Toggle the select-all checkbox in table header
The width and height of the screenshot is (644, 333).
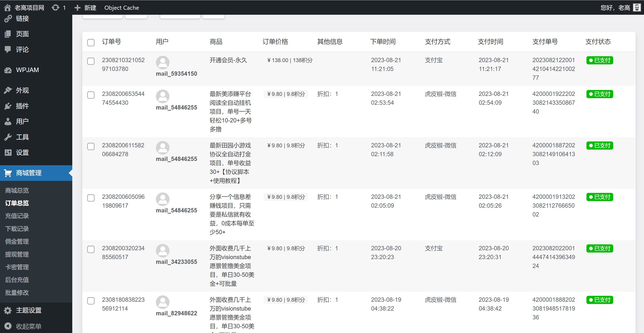[x=91, y=42]
